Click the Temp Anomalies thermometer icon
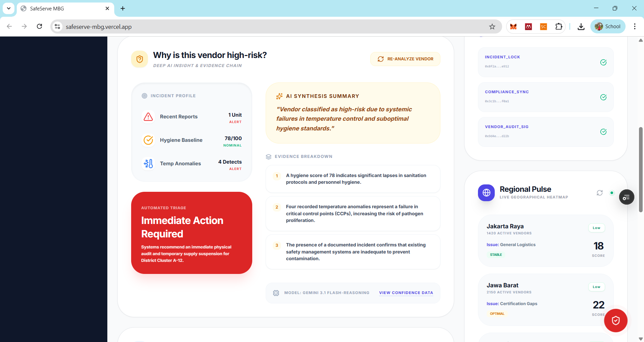The image size is (644, 342). (x=148, y=164)
